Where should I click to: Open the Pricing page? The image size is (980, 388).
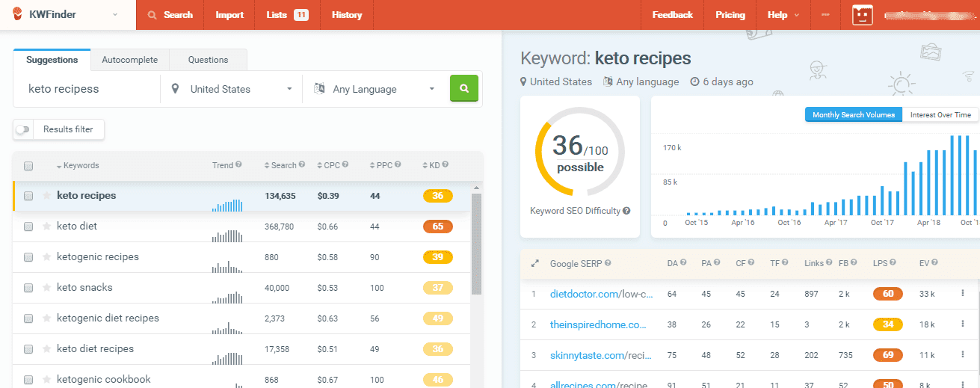click(x=730, y=15)
